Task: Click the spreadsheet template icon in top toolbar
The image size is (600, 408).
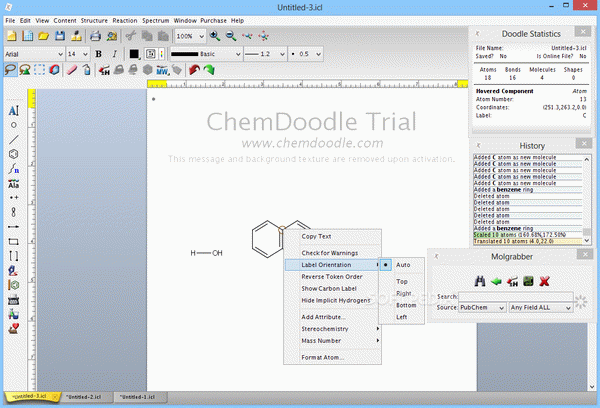Action: point(28,36)
